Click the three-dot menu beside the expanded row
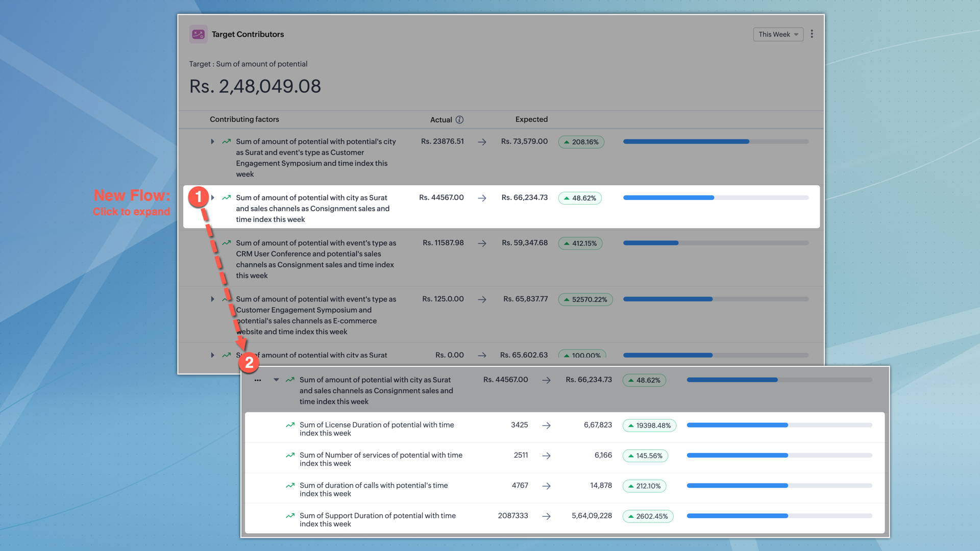The width and height of the screenshot is (980, 551). [258, 380]
